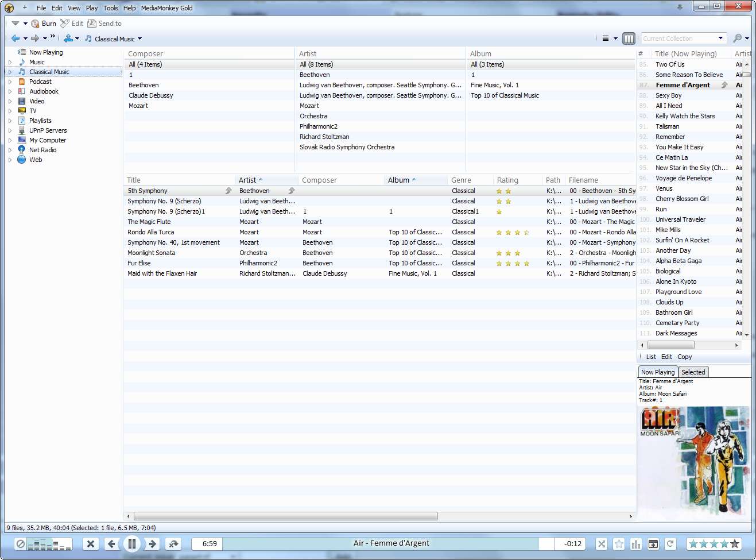Switch to the Selected tab

(x=693, y=372)
